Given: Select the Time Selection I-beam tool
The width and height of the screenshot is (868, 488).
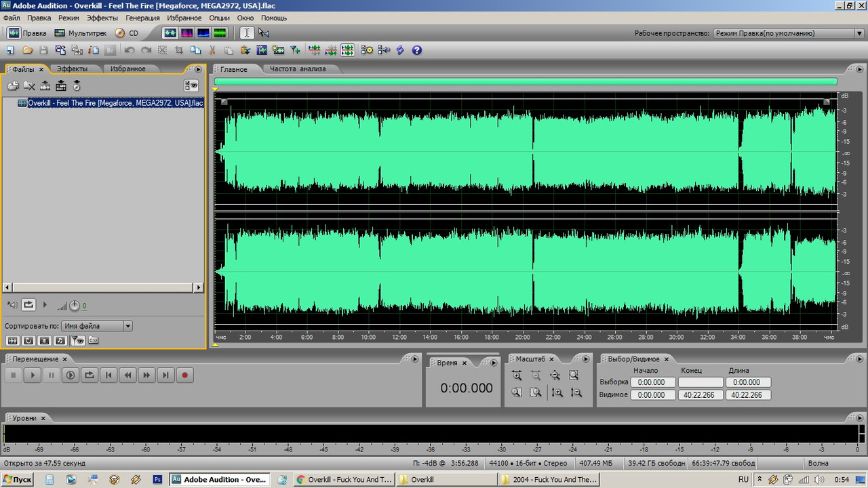Looking at the screenshot, I should [247, 33].
